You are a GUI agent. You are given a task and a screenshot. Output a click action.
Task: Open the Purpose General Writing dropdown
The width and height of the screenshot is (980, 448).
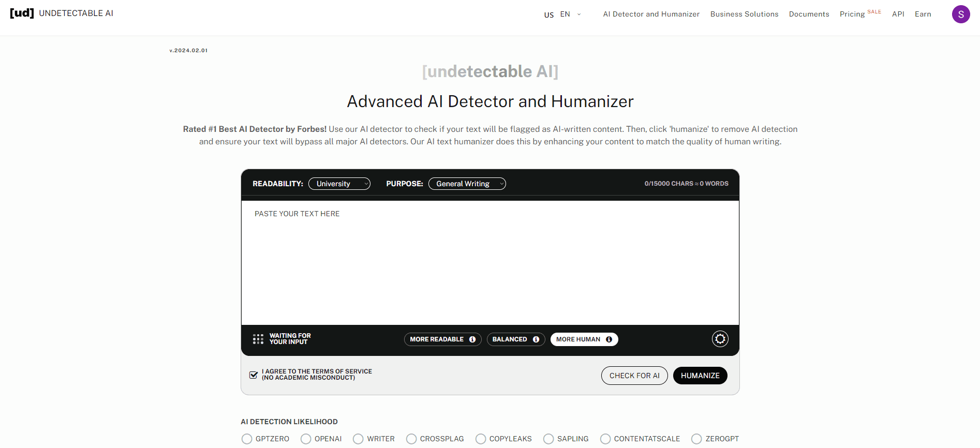pyautogui.click(x=467, y=184)
